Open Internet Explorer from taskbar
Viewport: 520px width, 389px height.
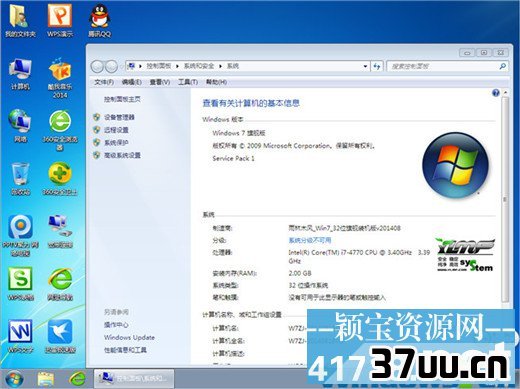(x=77, y=379)
